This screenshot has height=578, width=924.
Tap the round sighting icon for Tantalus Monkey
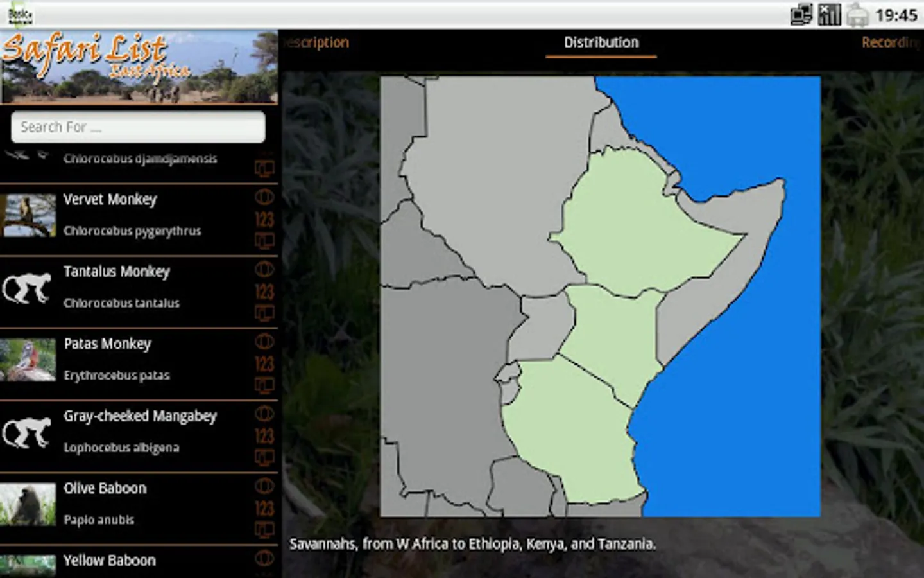click(264, 269)
